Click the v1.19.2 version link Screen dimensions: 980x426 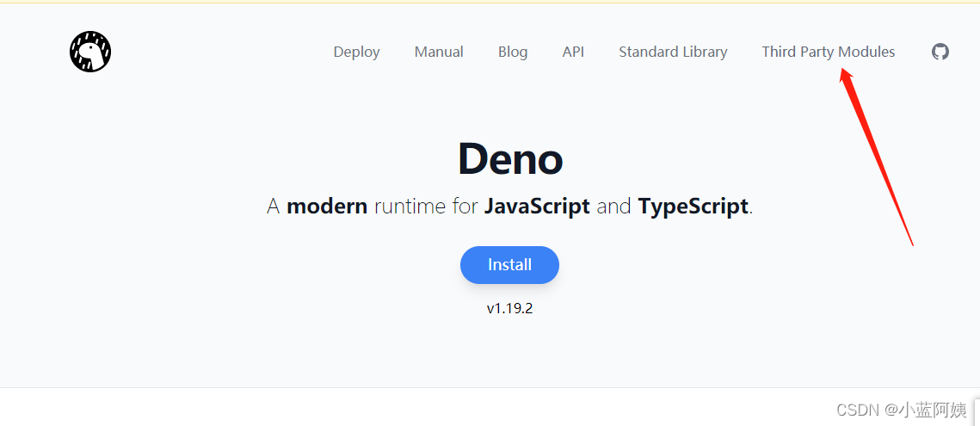pos(509,308)
